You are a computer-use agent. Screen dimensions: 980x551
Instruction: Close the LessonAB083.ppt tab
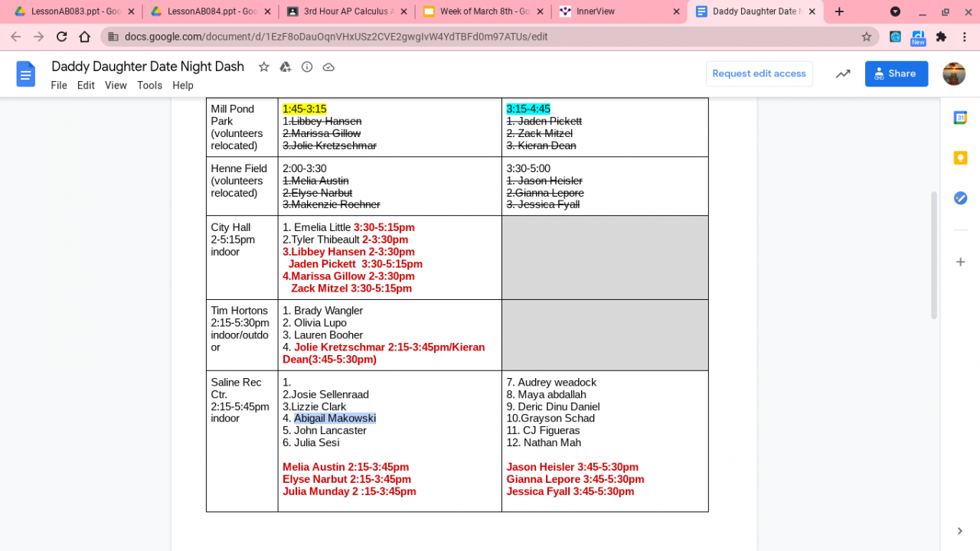131,11
